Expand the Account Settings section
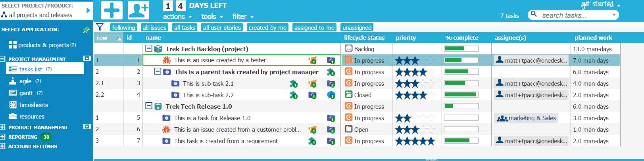The height and width of the screenshot is (161, 644). [x=3, y=146]
